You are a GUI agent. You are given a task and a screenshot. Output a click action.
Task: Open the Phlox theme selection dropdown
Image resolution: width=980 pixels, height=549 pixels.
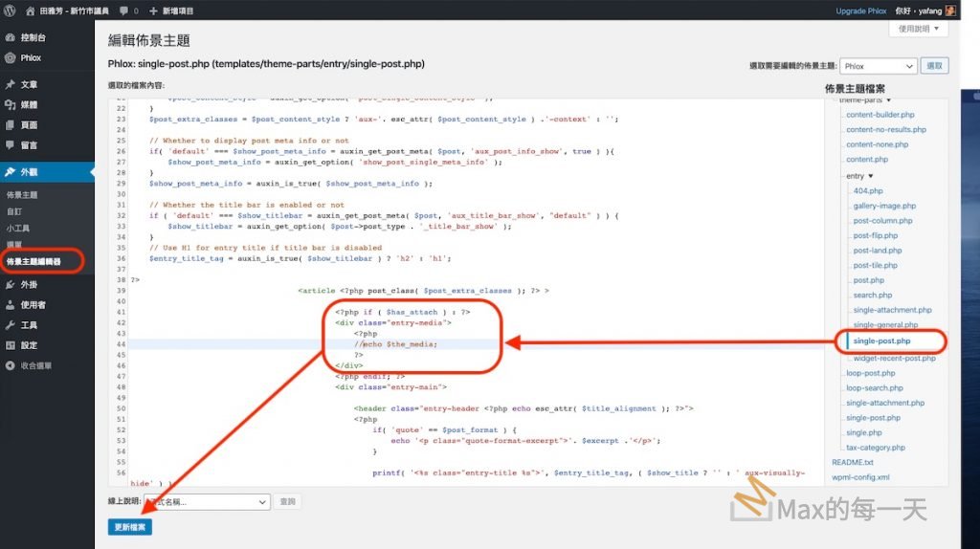click(879, 66)
